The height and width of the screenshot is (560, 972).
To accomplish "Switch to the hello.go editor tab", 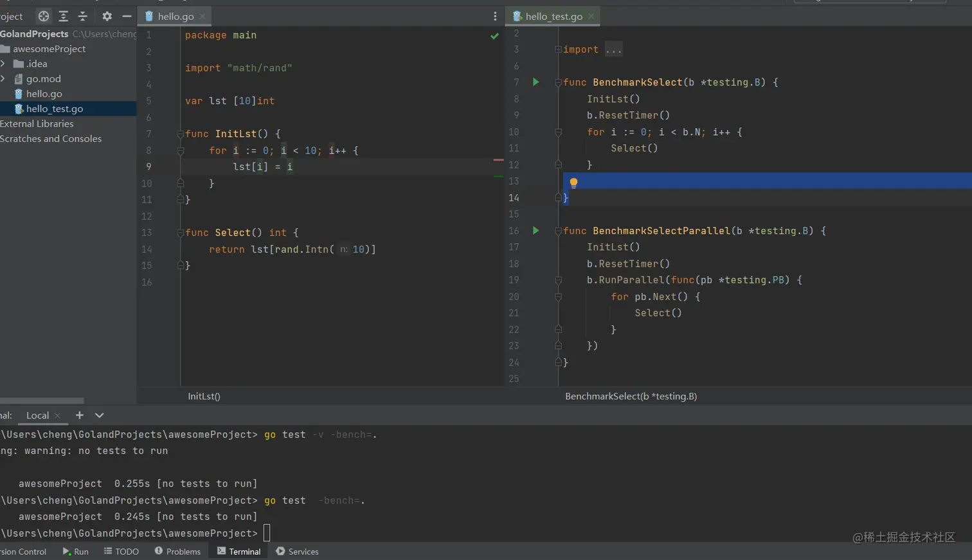I will click(175, 16).
